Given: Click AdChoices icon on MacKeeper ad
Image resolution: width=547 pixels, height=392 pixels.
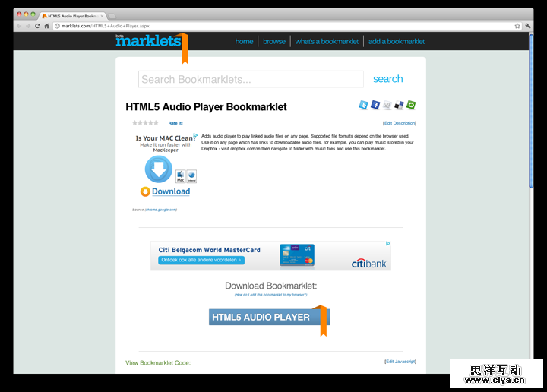Looking at the screenshot, I should tap(195, 135).
